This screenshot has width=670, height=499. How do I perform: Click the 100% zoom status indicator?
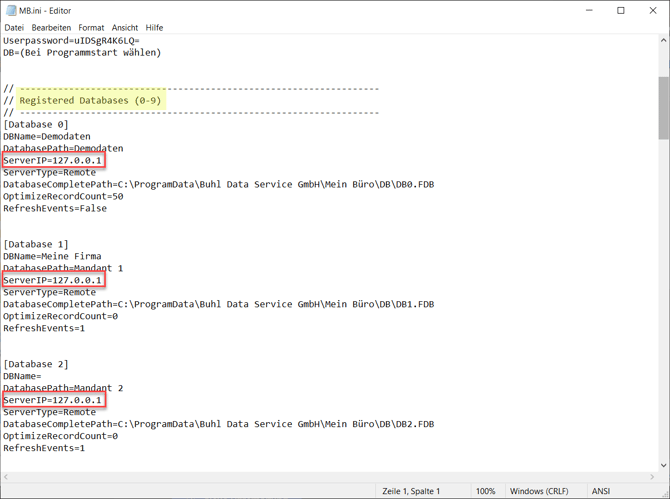coord(485,491)
